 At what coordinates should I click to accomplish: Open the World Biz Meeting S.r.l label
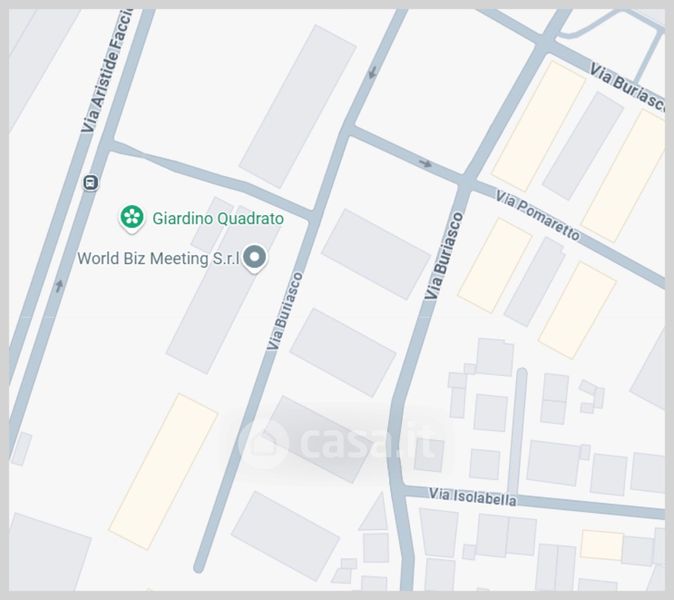click(158, 258)
